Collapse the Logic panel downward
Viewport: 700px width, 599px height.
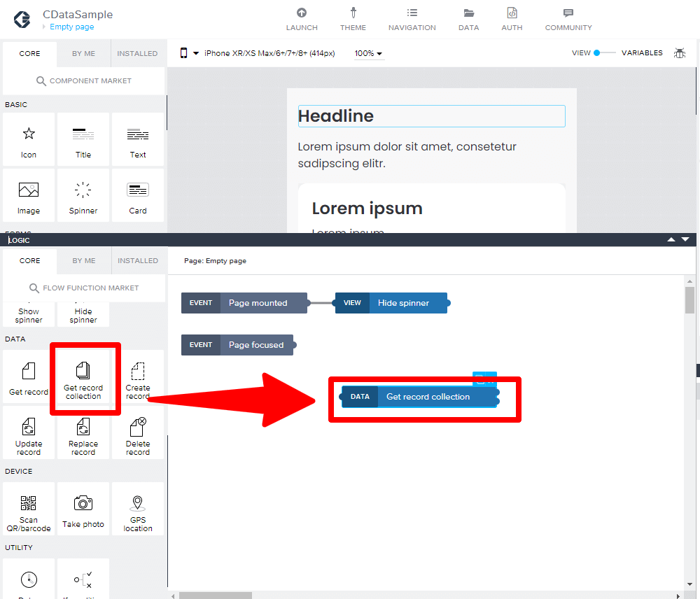(x=685, y=240)
